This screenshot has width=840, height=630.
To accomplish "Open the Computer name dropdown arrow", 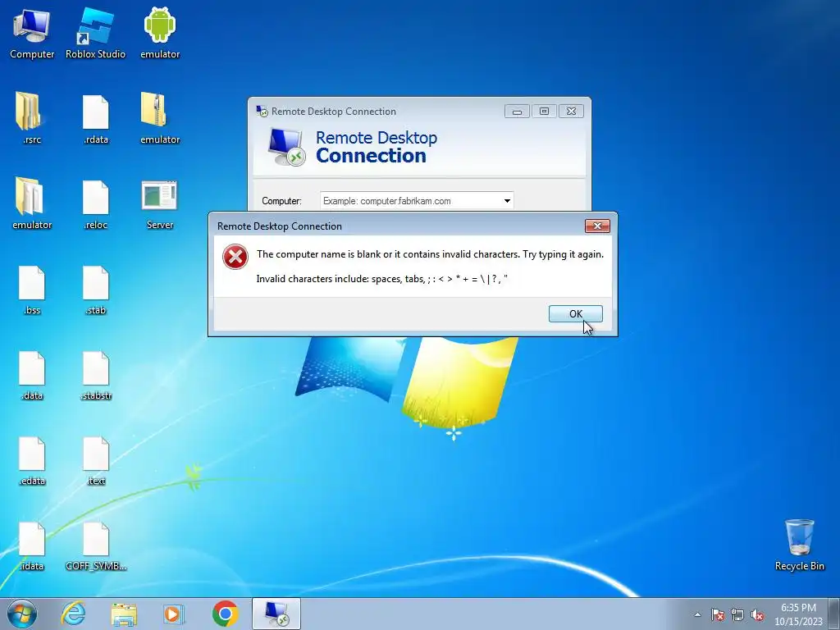I will coord(507,201).
